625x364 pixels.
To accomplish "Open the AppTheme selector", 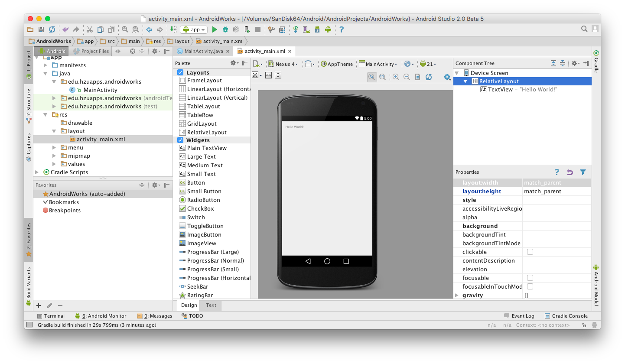I will tap(337, 64).
